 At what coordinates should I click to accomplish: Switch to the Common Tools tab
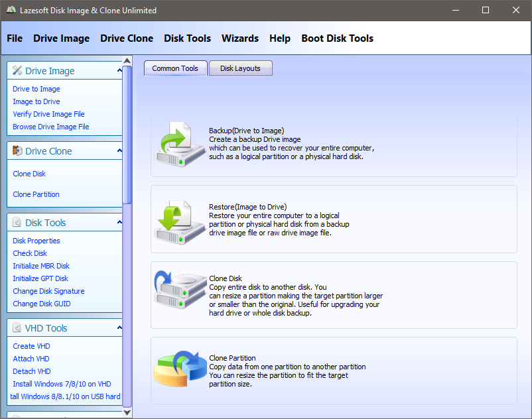point(175,68)
